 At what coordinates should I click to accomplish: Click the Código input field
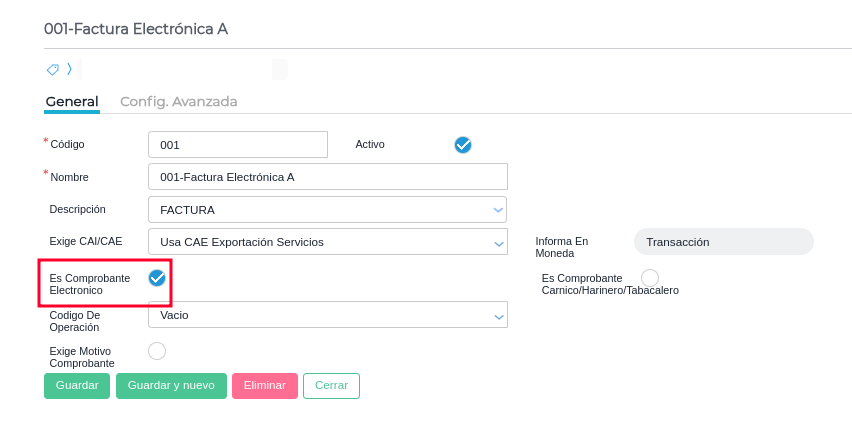click(238, 145)
